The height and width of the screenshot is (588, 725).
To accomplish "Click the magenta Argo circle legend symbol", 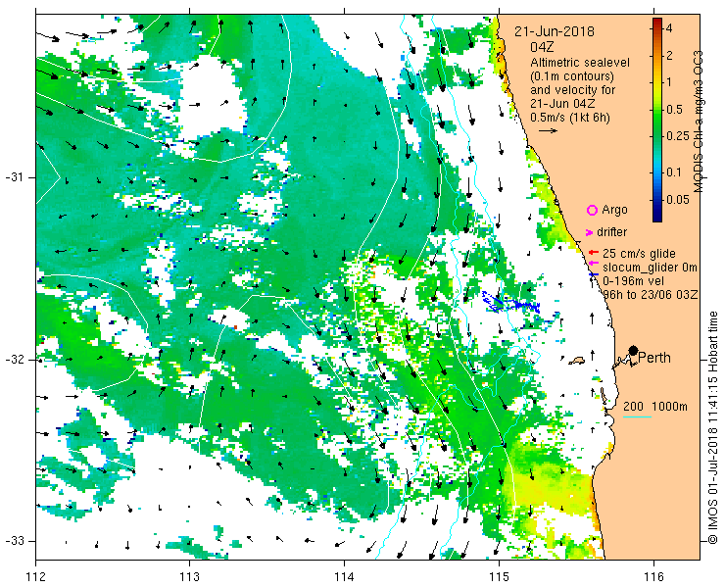I will 592,211.
